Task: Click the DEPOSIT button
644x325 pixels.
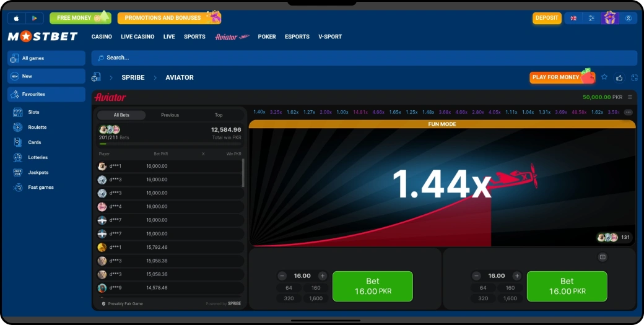Action: [547, 18]
